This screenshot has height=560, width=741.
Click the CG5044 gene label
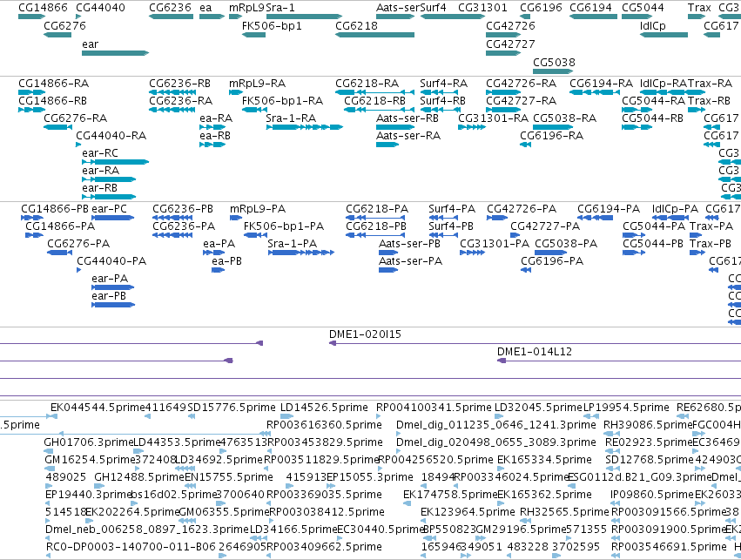(x=643, y=8)
